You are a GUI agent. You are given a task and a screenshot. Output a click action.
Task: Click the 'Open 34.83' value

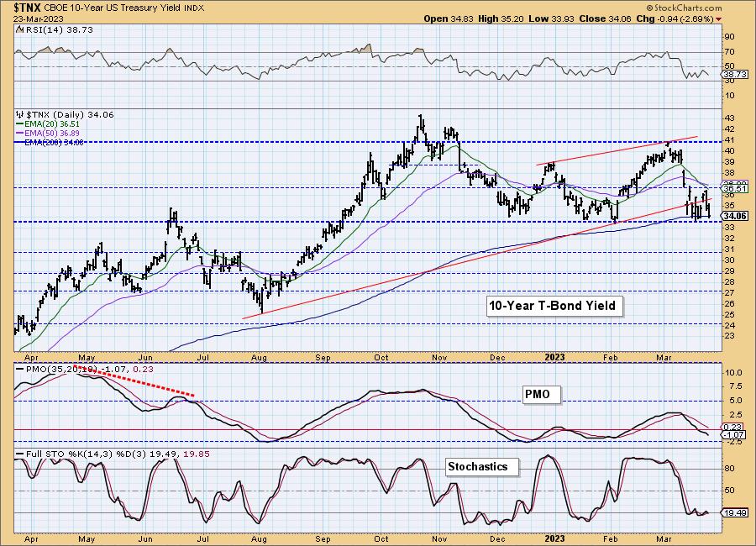click(449, 18)
